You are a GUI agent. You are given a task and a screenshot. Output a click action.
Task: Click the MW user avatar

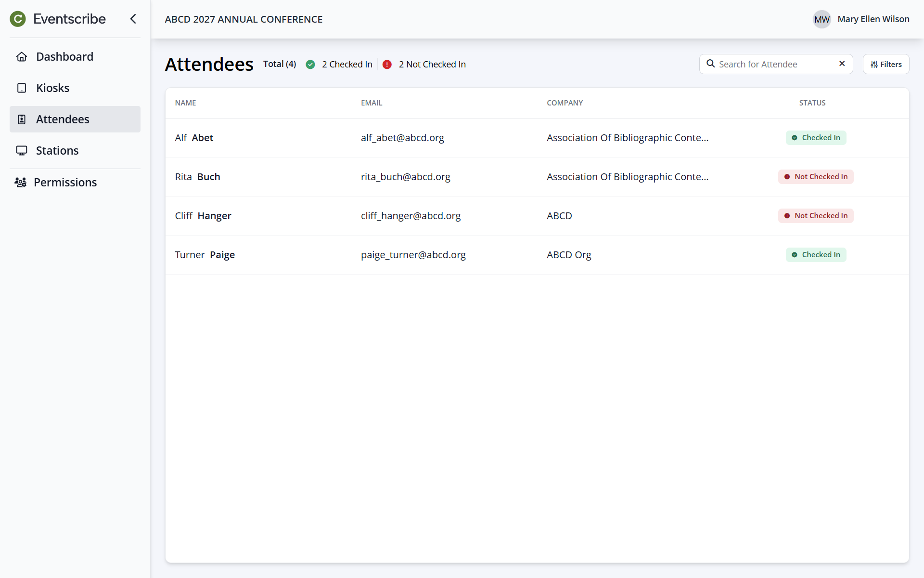[x=821, y=19]
